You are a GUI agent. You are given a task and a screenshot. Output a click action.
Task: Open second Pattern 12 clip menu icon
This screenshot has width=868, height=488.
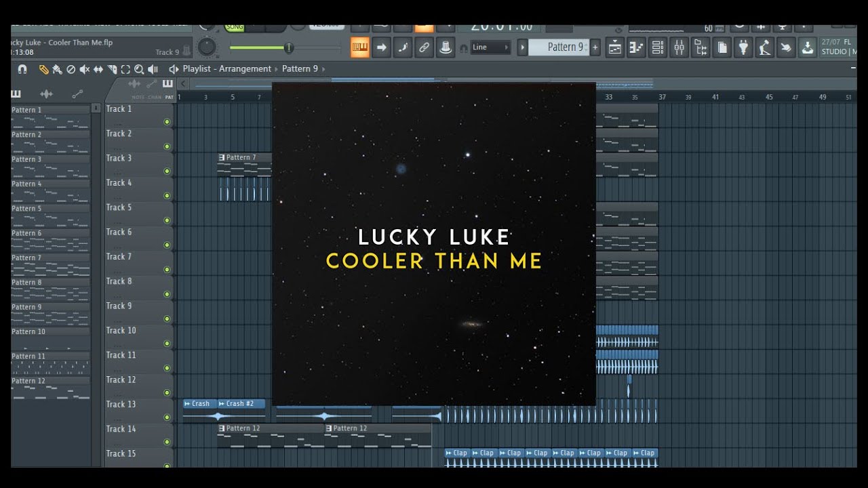point(329,428)
